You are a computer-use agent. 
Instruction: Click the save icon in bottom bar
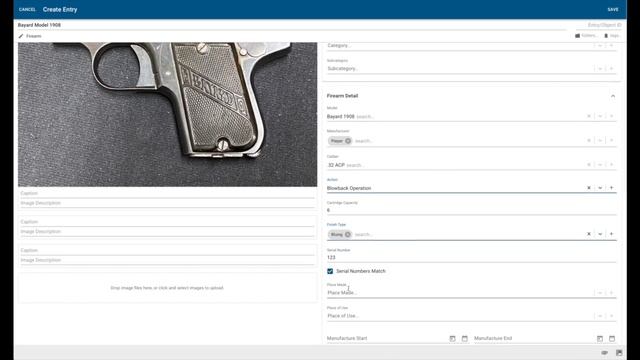tap(619, 353)
